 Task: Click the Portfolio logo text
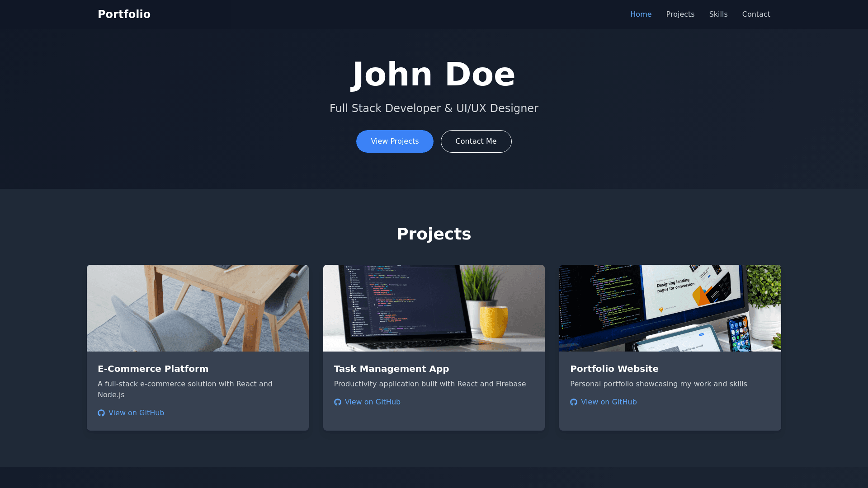point(124,14)
